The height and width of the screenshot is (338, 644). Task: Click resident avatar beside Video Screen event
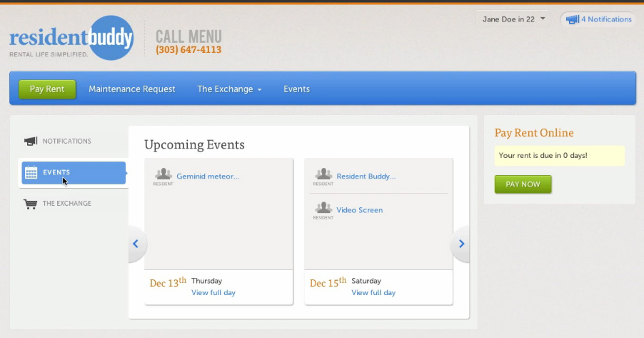click(x=323, y=209)
